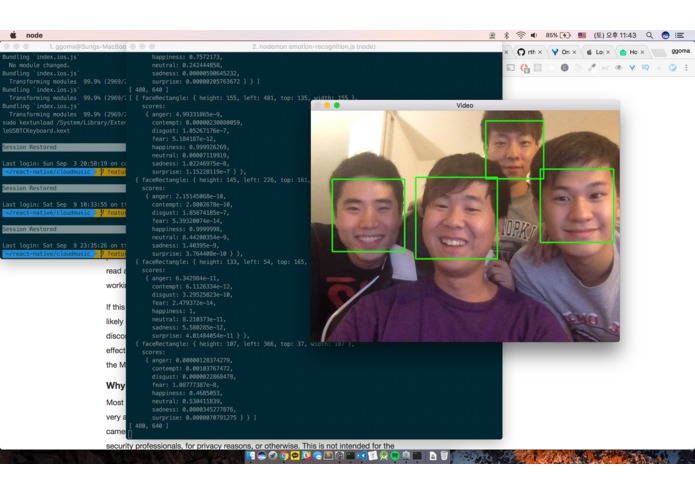Click the webcam feed in the Video window
Image resolution: width=695 pixels, height=494 pixels.
[x=465, y=226]
